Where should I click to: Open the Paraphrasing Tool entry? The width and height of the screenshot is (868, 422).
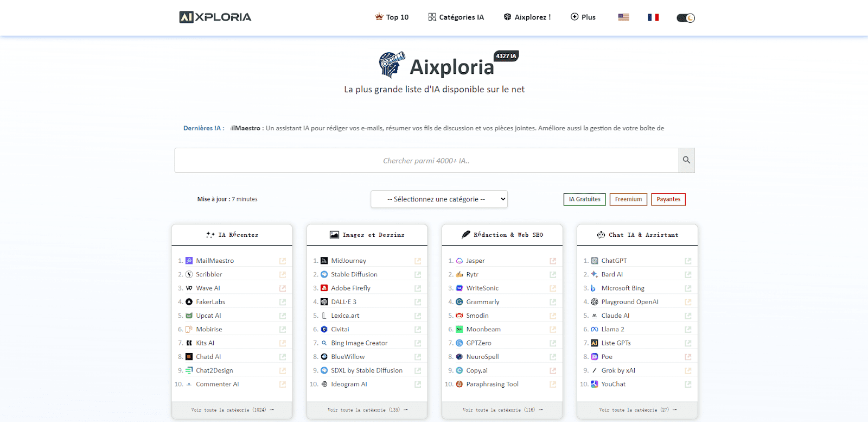tap(492, 384)
